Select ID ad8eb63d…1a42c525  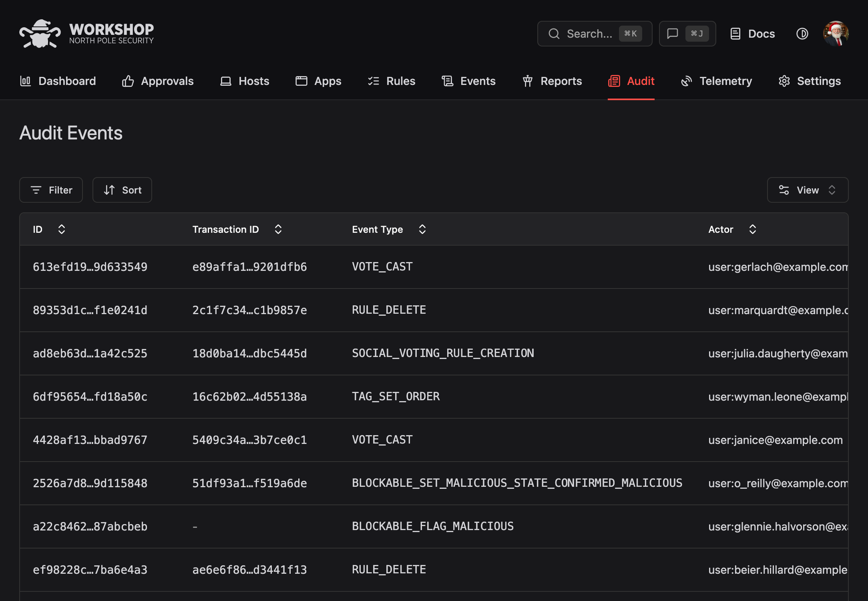(x=90, y=353)
